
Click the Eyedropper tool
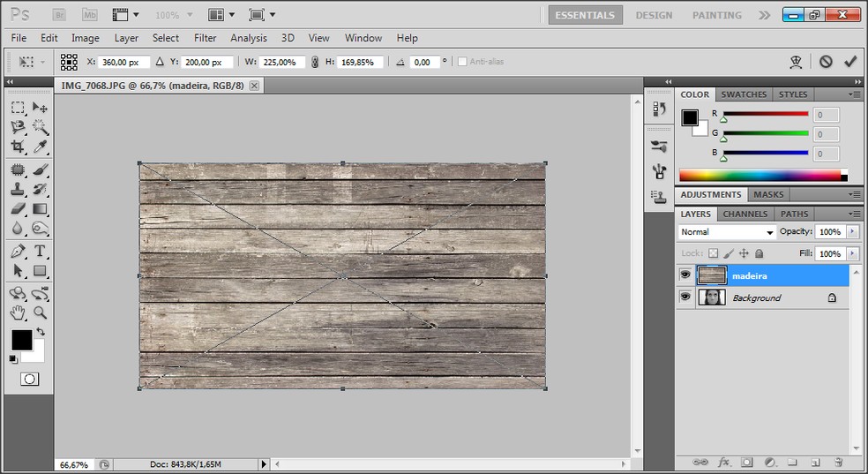[x=40, y=147]
